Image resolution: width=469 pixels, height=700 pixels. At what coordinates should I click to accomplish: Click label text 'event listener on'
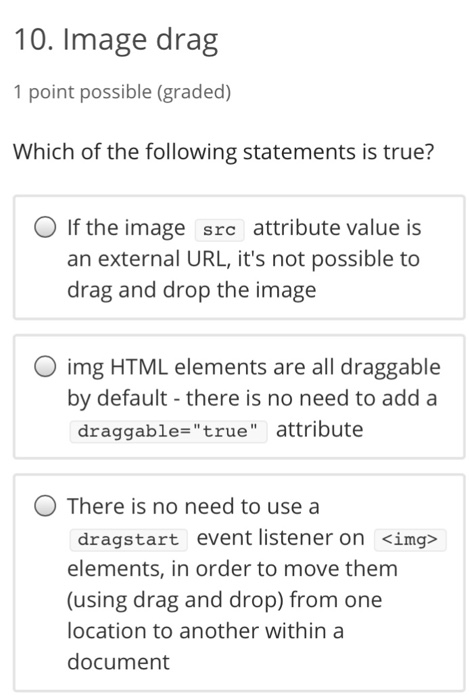tap(280, 538)
